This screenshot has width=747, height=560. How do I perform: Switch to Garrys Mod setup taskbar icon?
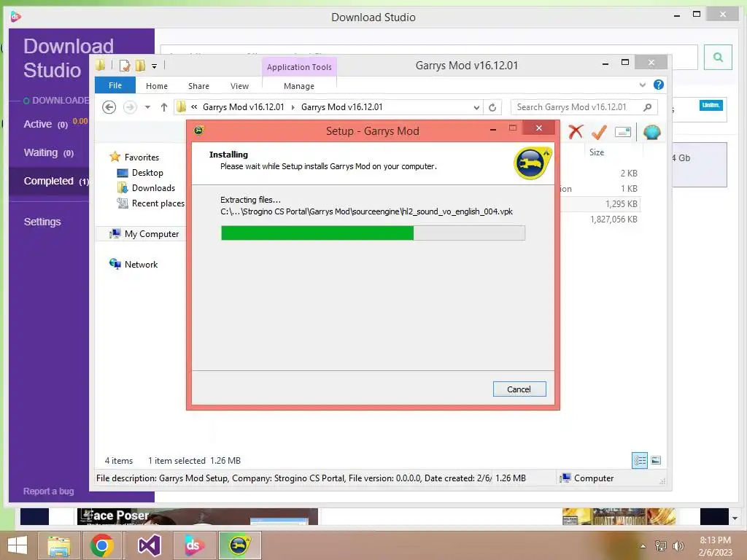click(x=239, y=545)
